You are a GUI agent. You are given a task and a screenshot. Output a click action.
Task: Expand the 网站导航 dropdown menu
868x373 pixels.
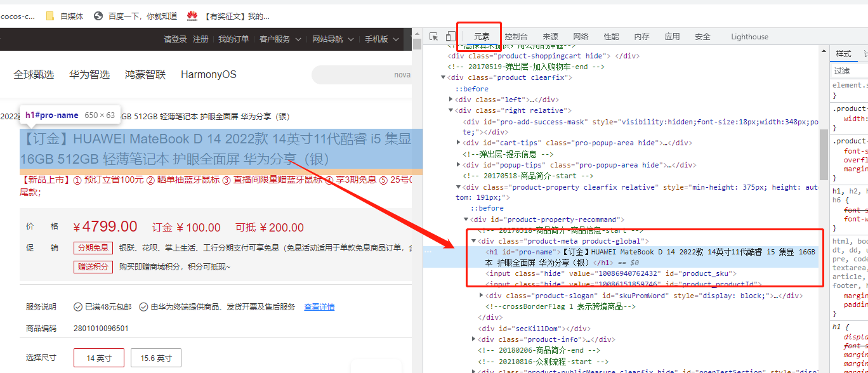pos(332,39)
